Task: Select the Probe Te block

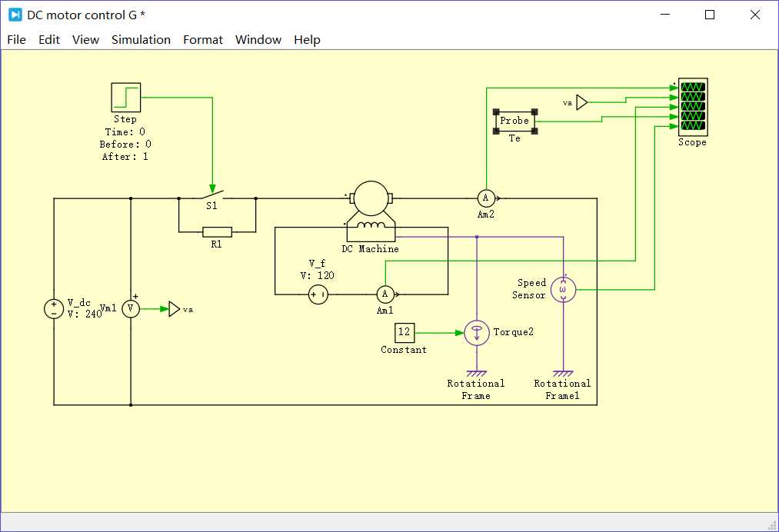Action: (515, 121)
